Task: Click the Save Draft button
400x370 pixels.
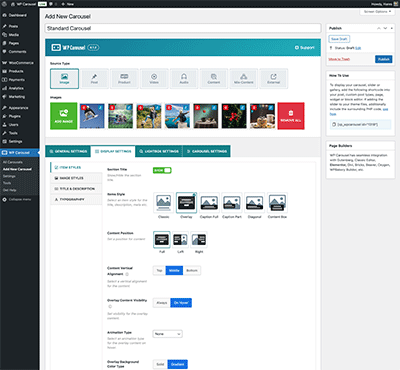Action: [339, 39]
